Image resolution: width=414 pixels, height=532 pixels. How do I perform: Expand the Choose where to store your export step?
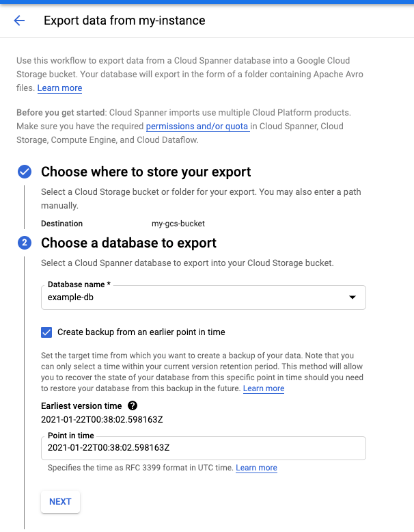tap(146, 172)
